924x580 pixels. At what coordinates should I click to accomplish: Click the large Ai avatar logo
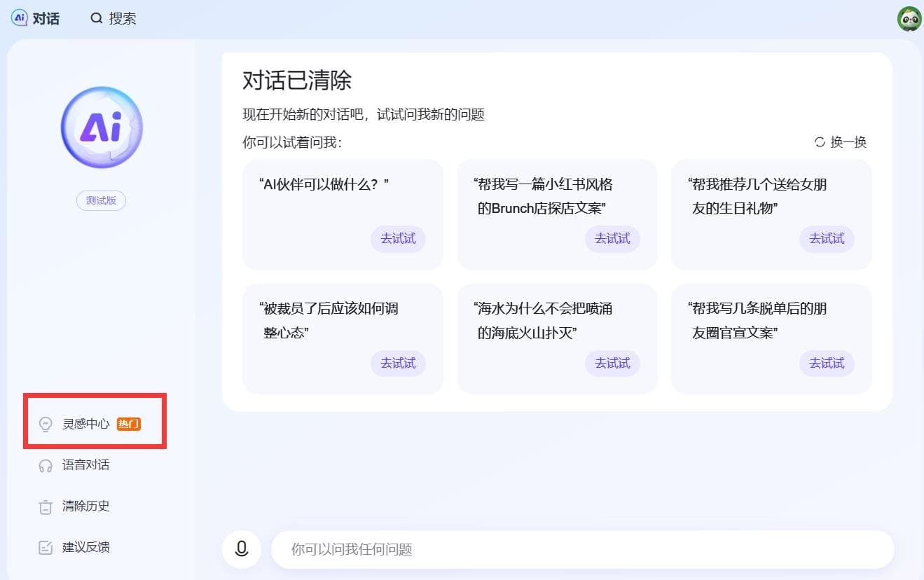pyautogui.click(x=101, y=127)
